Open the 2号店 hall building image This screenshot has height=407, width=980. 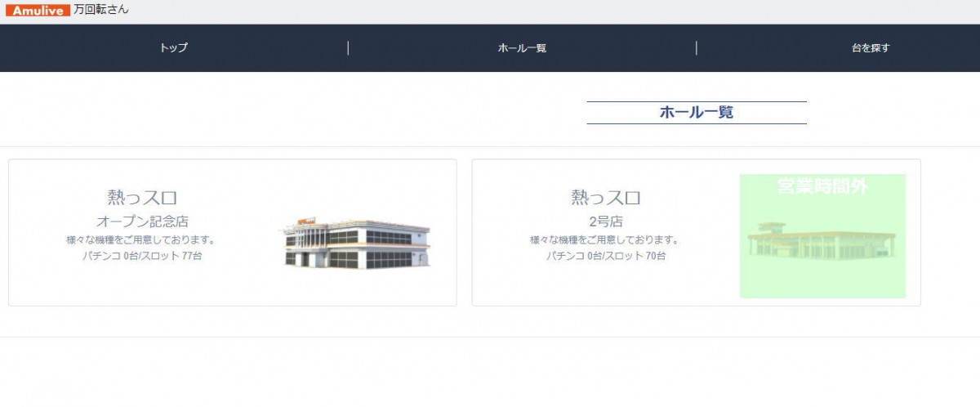pyautogui.click(x=822, y=236)
